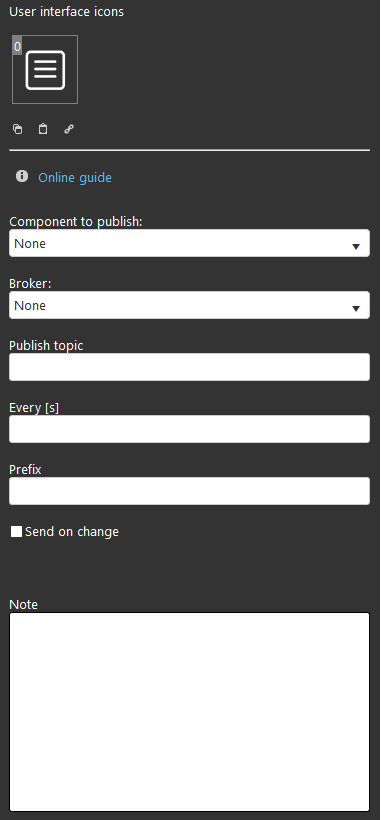Click the 0 index badge on icon
Screen dimensions: 381x820
17,47
